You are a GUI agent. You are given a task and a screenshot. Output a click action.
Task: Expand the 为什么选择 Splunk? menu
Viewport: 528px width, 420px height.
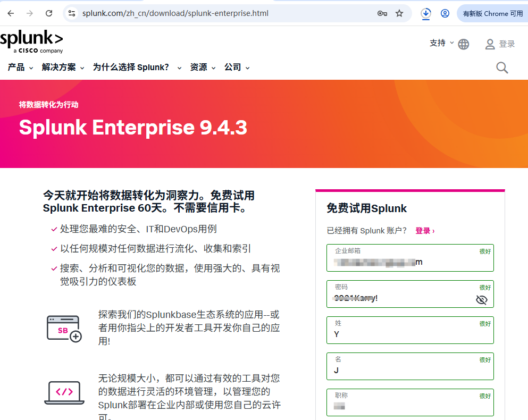pos(137,68)
